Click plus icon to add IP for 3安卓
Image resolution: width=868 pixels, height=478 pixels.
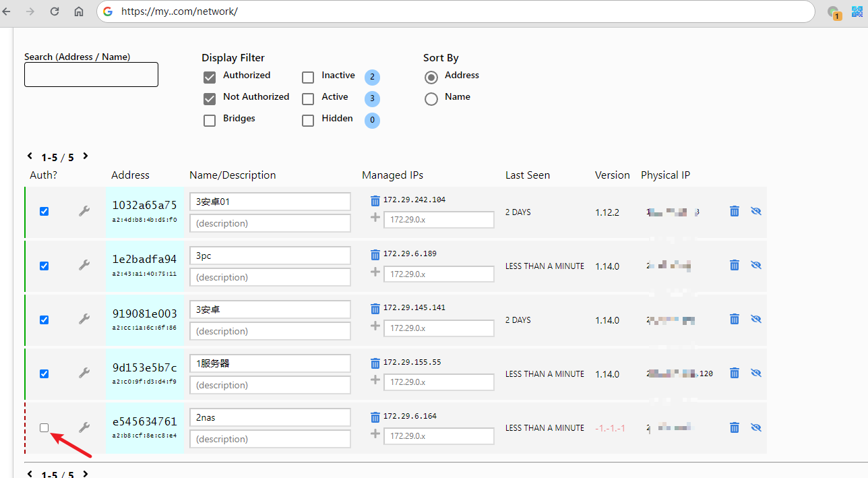(375, 326)
